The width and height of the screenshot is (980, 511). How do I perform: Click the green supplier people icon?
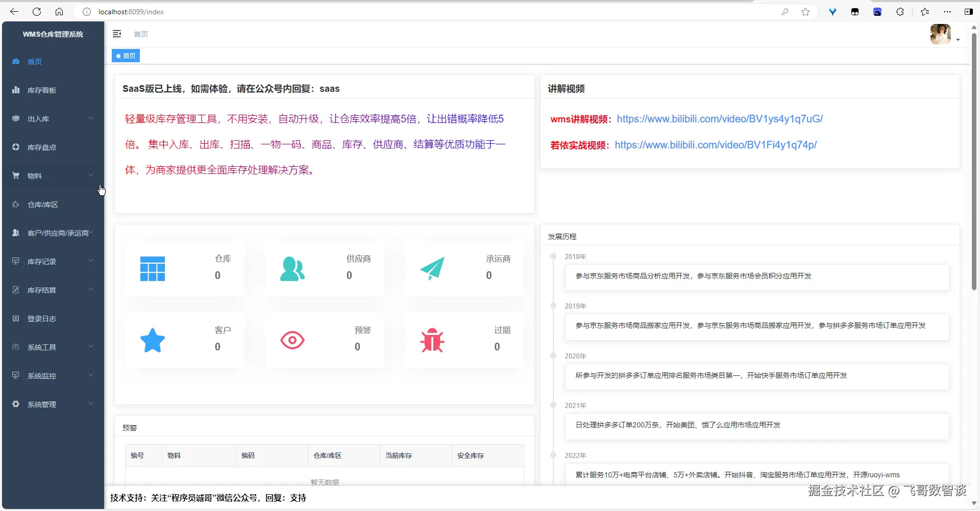[292, 269]
